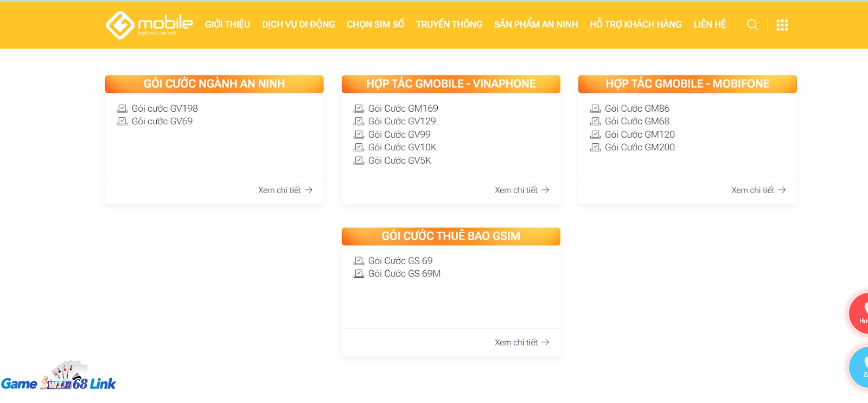Open the Gói Cước GM120 package
This screenshot has width=868, height=403.
tap(640, 135)
